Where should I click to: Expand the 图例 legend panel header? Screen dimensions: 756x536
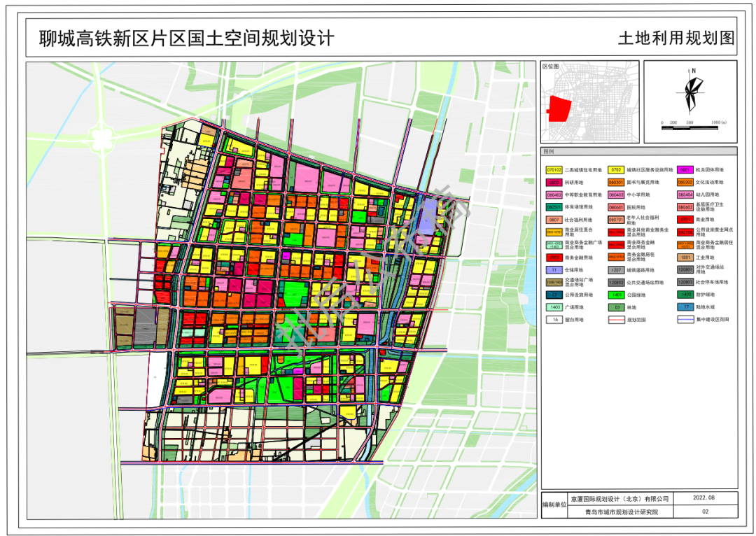tap(548, 150)
